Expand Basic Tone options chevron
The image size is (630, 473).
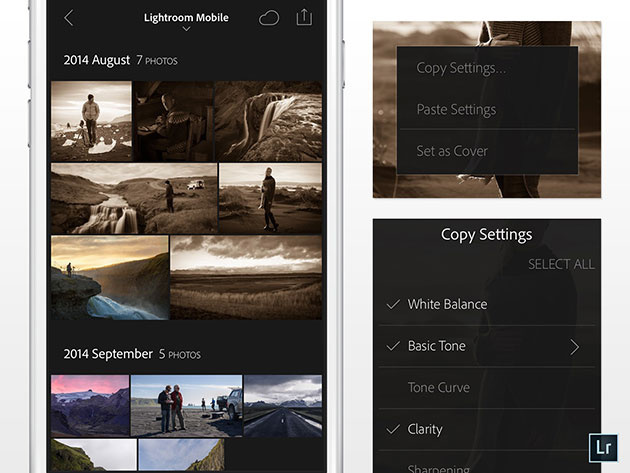(575, 346)
